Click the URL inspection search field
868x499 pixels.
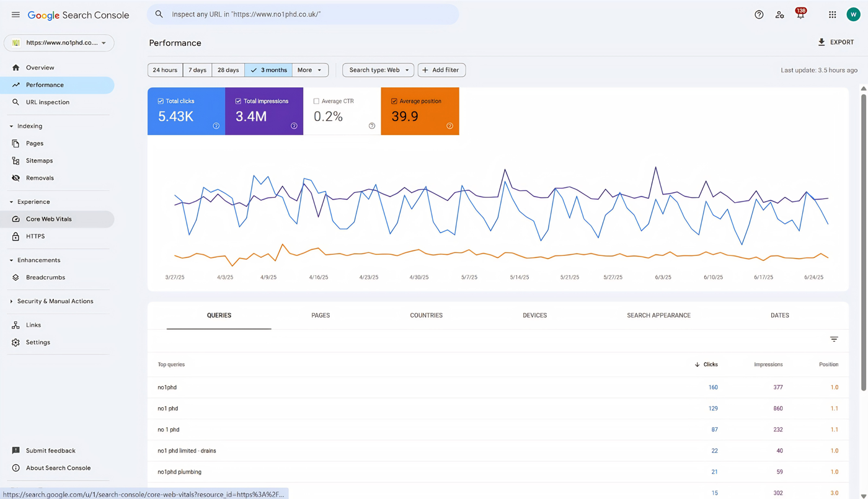304,14
